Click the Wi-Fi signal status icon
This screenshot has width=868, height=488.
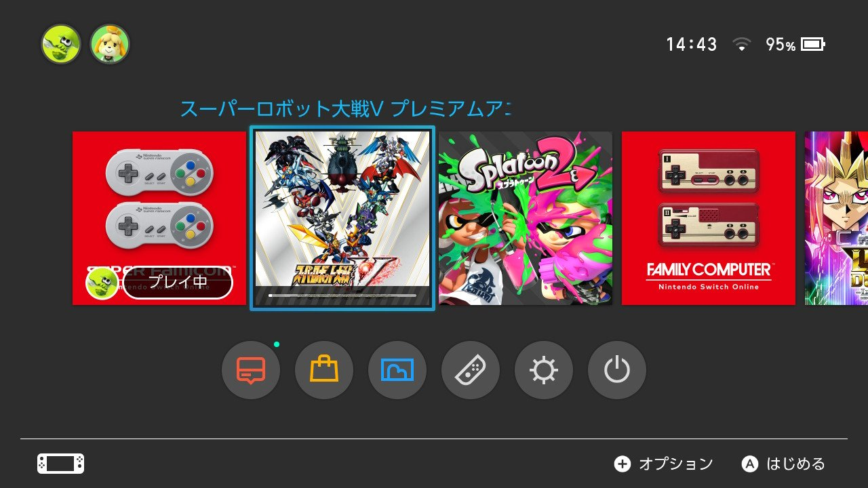(x=742, y=45)
